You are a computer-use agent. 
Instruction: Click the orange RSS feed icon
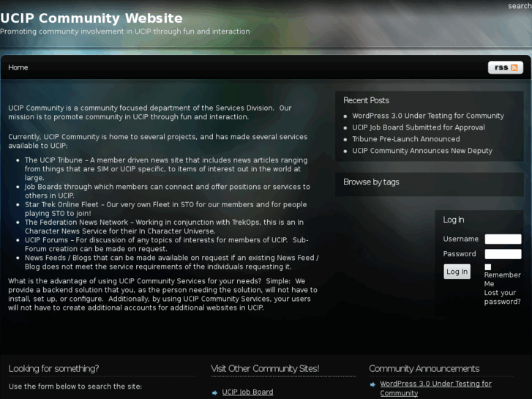514,67
